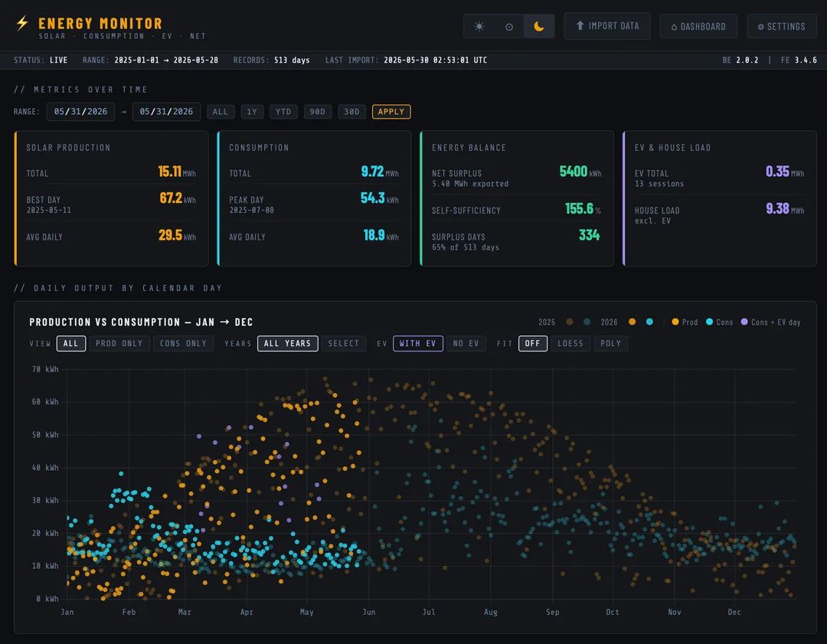Click the RECORDS 513 days entry
The image size is (827, 644).
[272, 60]
